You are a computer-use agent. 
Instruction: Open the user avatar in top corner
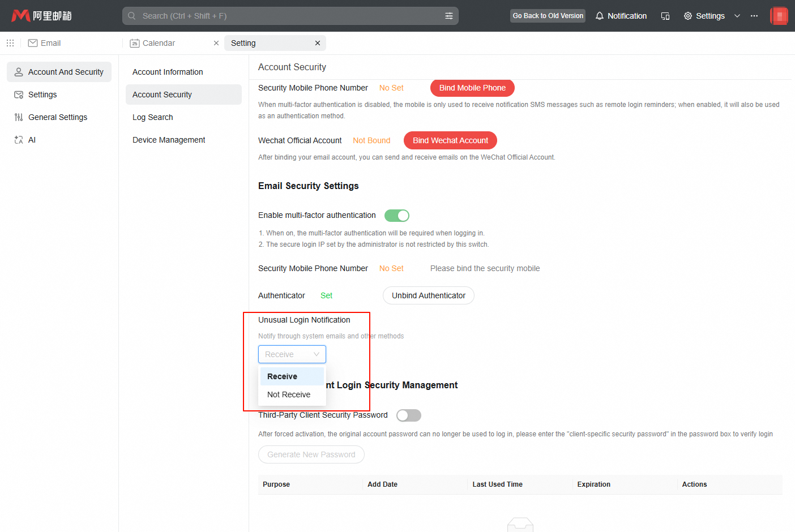click(x=779, y=16)
